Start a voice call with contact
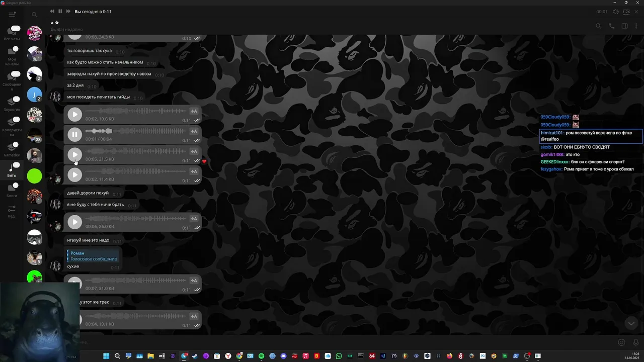This screenshot has height=362, width=644. click(x=612, y=26)
